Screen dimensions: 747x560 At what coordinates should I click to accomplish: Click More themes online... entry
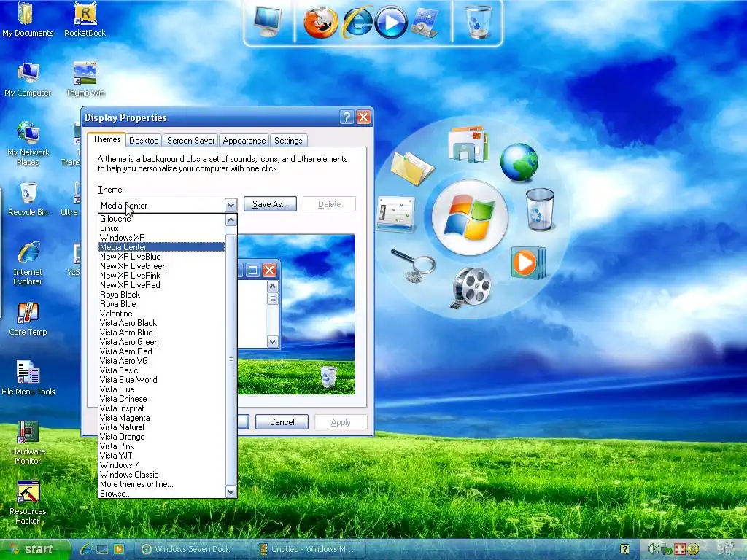tap(161, 484)
